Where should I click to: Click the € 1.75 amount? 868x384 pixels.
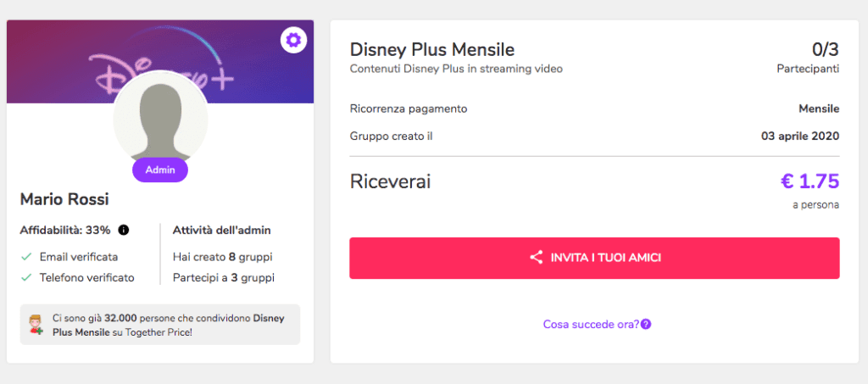pyautogui.click(x=810, y=181)
